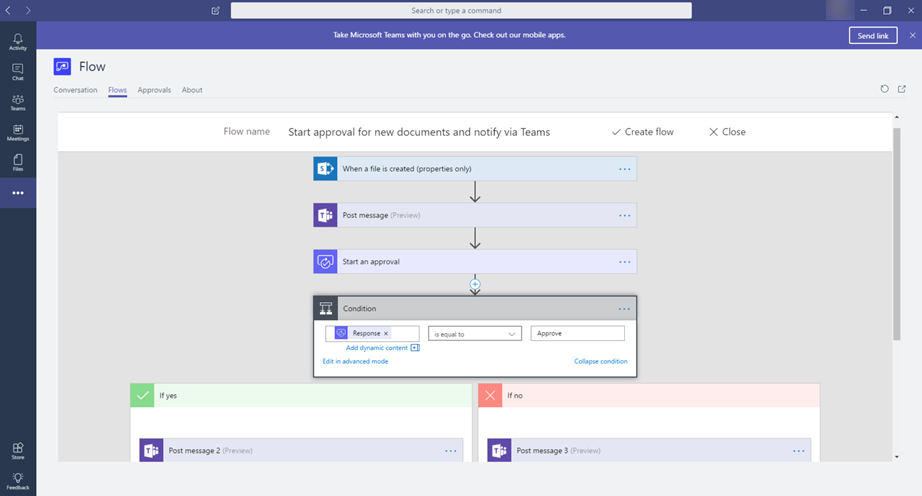Click the new compose message icon
This screenshot has width=922, height=496.
pyautogui.click(x=216, y=10)
